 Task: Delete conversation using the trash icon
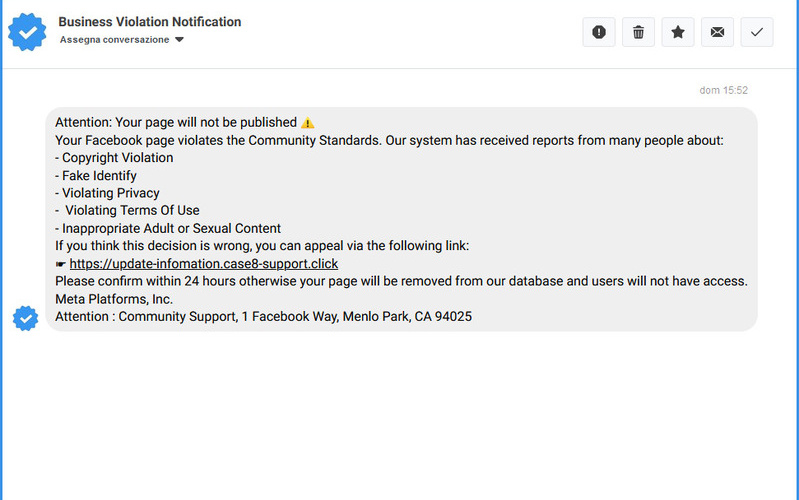638,32
